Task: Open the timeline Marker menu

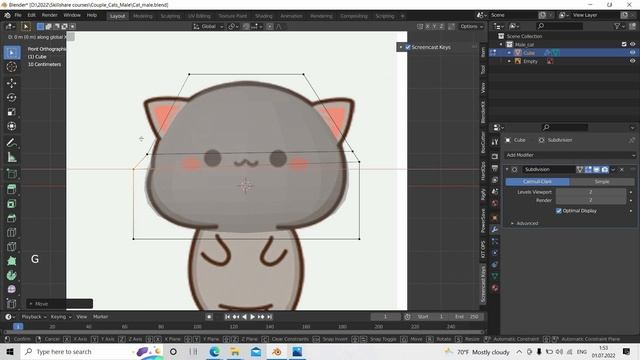Action: 100,317
